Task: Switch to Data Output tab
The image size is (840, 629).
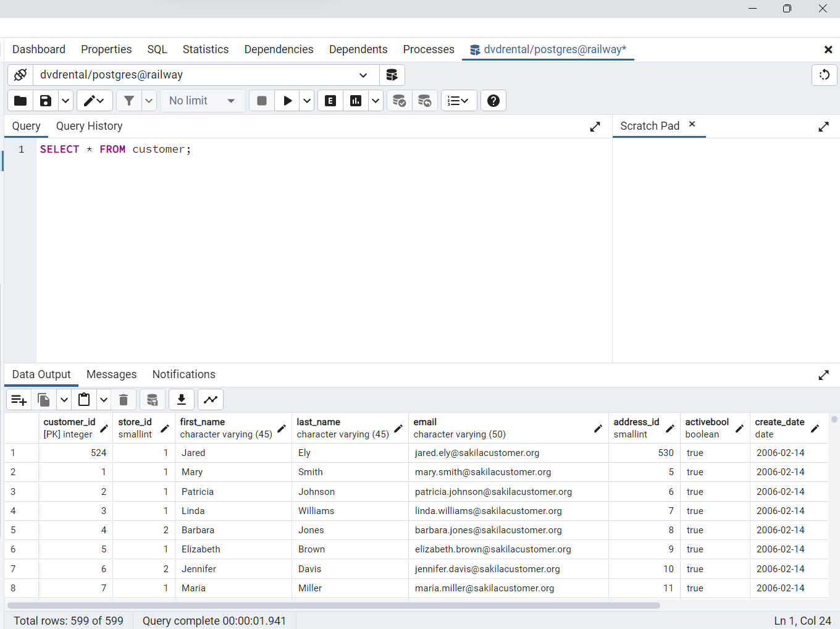Action: click(x=41, y=374)
